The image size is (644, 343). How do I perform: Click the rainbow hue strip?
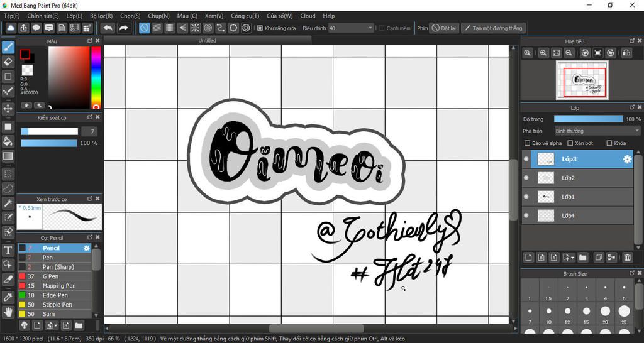96,77
